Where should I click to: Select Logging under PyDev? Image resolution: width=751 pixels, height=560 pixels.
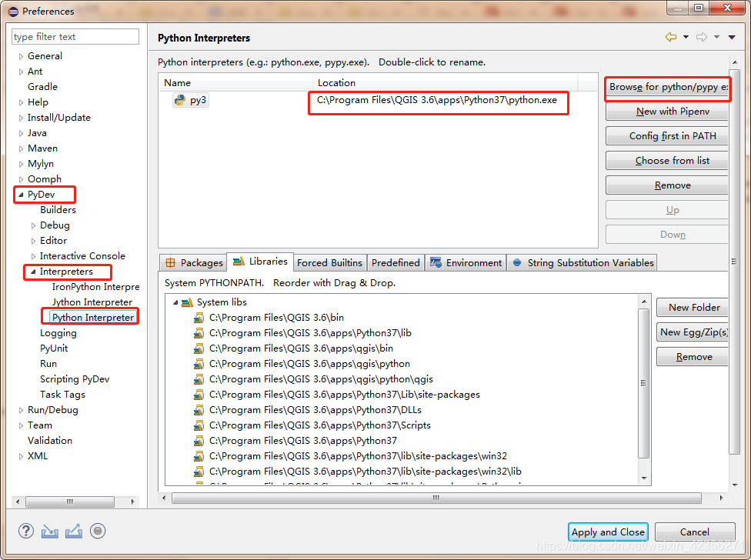coord(58,333)
